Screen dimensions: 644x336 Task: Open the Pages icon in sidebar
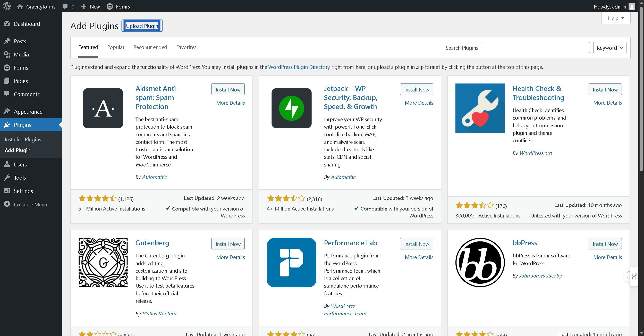[7, 81]
